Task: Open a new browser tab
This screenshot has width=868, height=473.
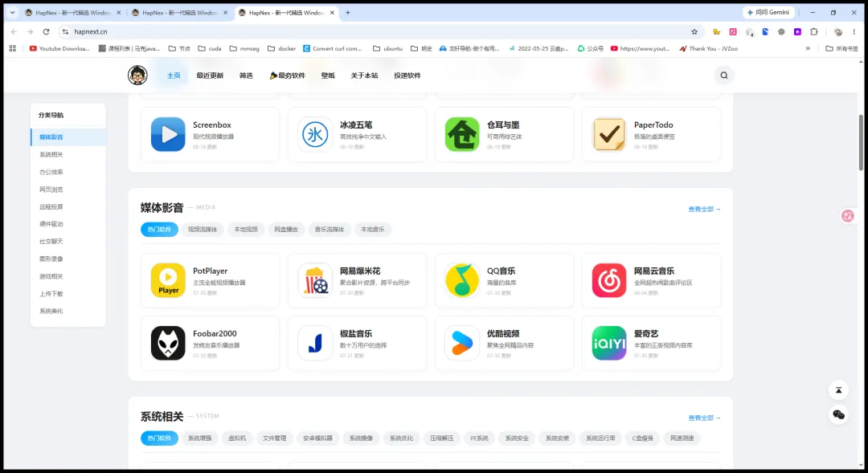Action: 348,13
